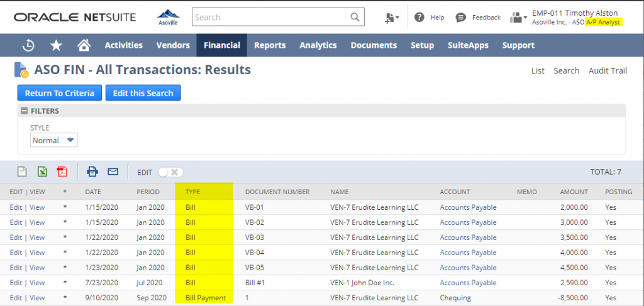Select the 4,500.00 amount cell
644x306 pixels.
point(574,268)
